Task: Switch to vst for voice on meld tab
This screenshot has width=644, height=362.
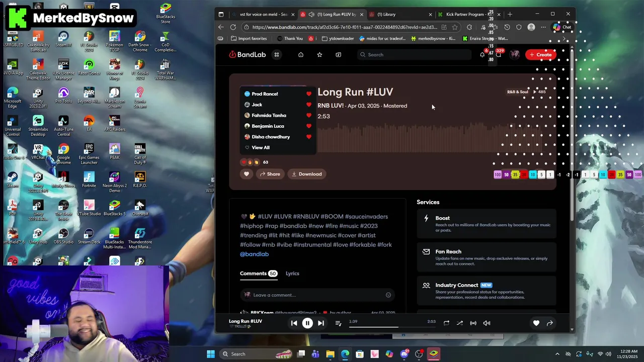Action: pos(263,14)
